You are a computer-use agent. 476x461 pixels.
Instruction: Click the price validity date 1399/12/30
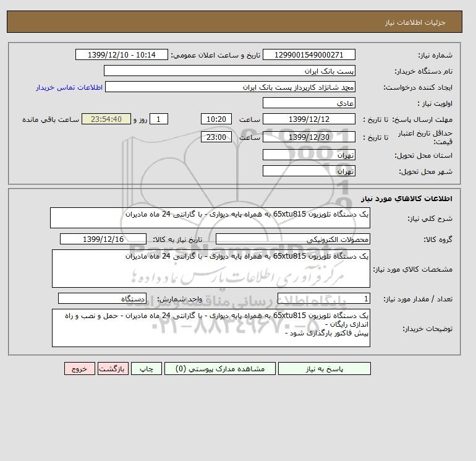pyautogui.click(x=308, y=137)
